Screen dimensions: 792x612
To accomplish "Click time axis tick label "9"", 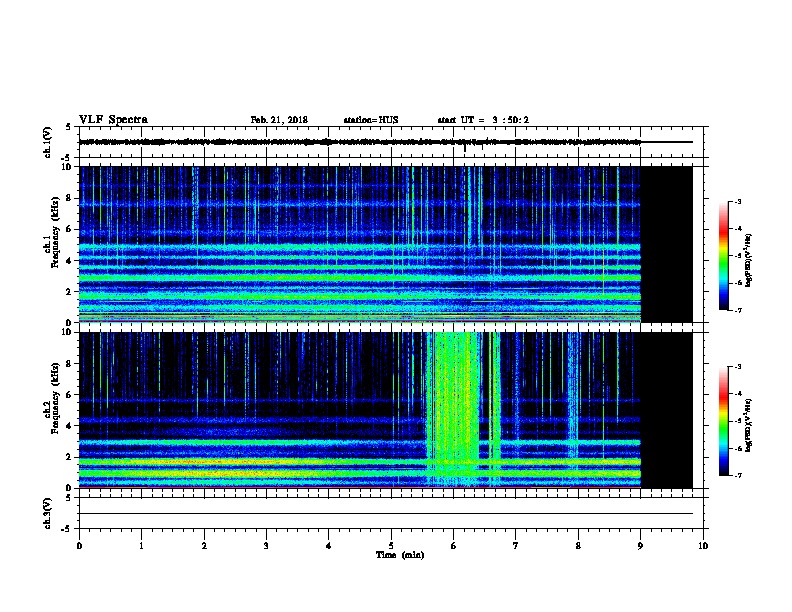I will [x=640, y=545].
